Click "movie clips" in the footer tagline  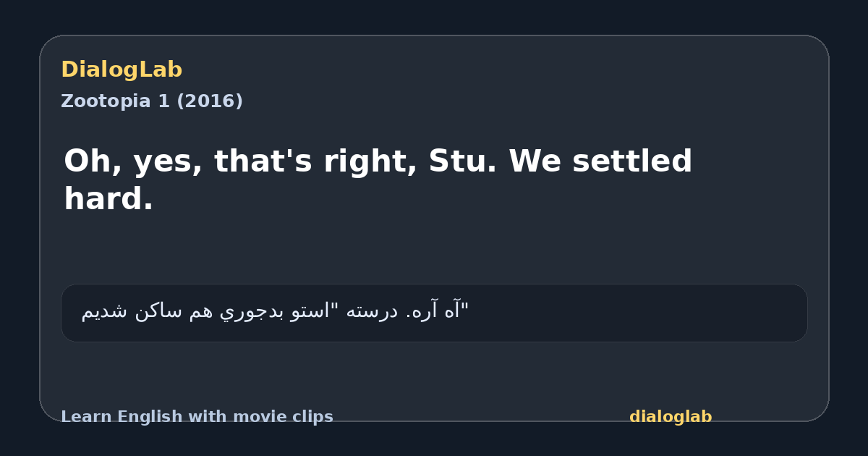[297, 417]
